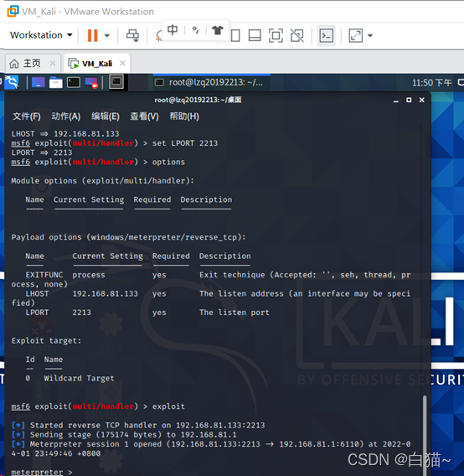Open the Workstation menu dropdown
The width and height of the screenshot is (464, 476).
point(41,35)
